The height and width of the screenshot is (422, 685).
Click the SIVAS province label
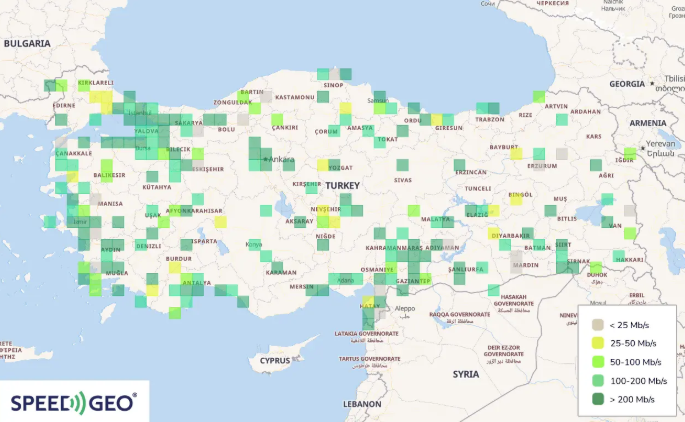[403, 180]
